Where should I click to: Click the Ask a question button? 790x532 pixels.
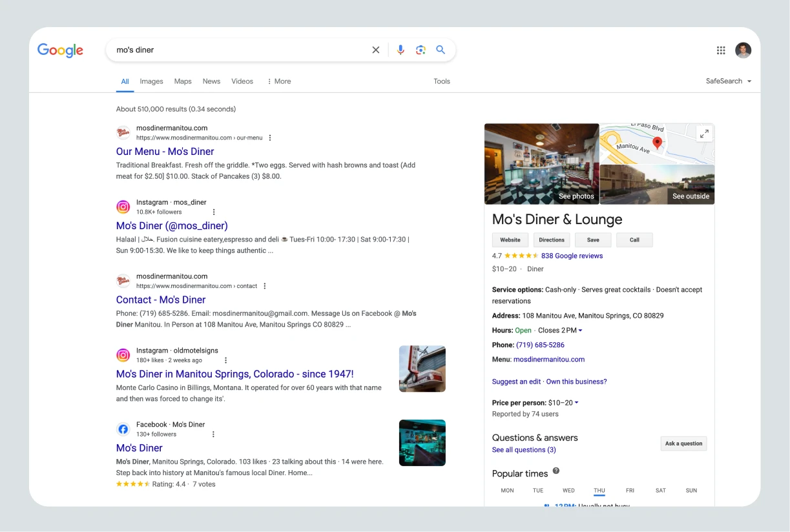[x=683, y=444]
